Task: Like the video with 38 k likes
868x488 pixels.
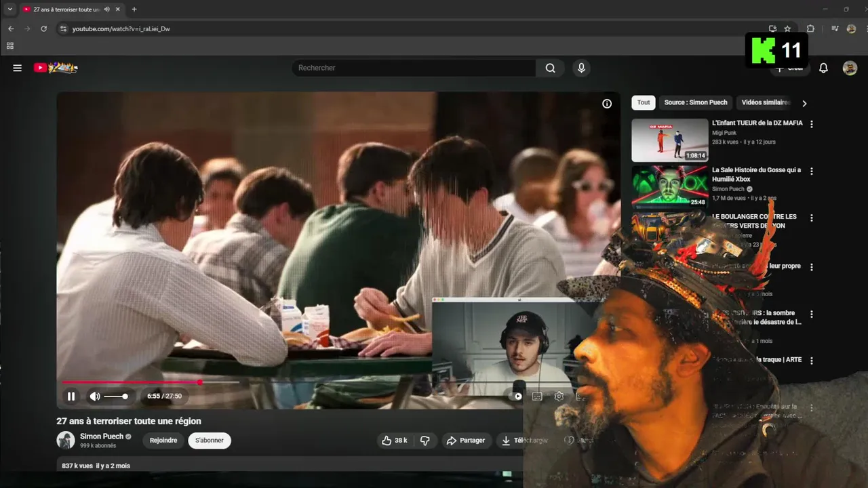Action: coord(395,441)
